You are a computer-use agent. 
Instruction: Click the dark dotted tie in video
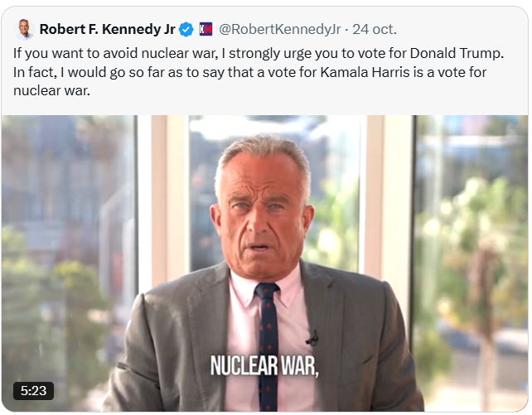tap(268, 346)
